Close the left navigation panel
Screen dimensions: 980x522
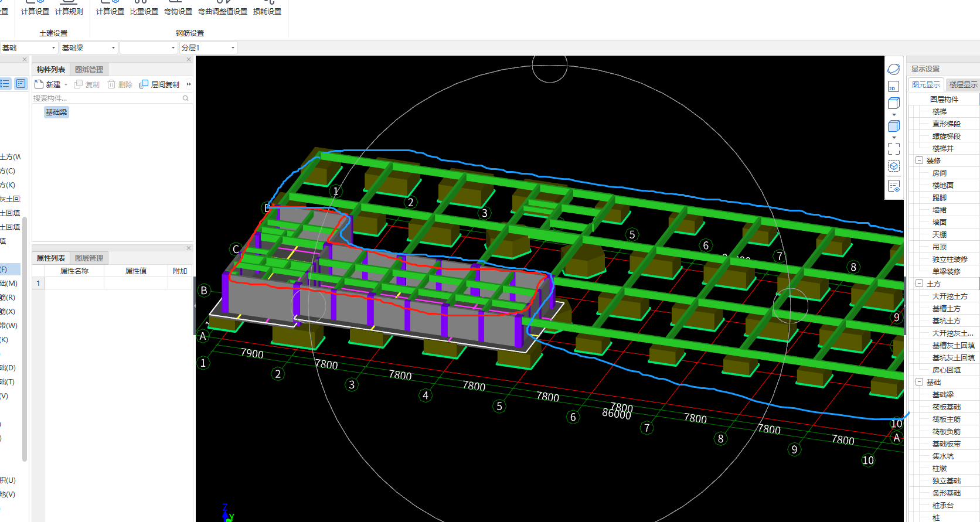(x=25, y=59)
